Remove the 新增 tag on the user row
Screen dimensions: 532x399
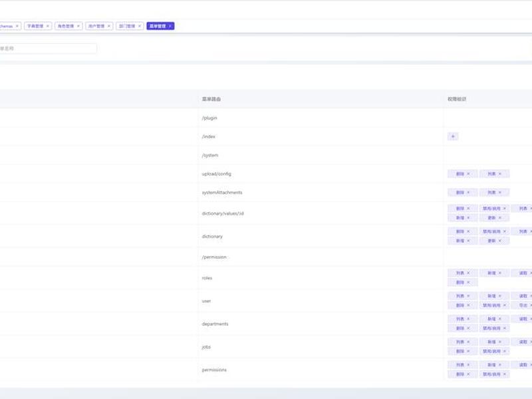[x=500, y=296]
